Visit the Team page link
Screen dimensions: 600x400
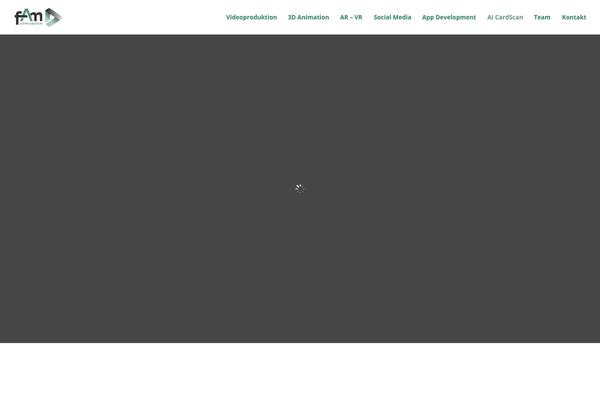(x=542, y=17)
